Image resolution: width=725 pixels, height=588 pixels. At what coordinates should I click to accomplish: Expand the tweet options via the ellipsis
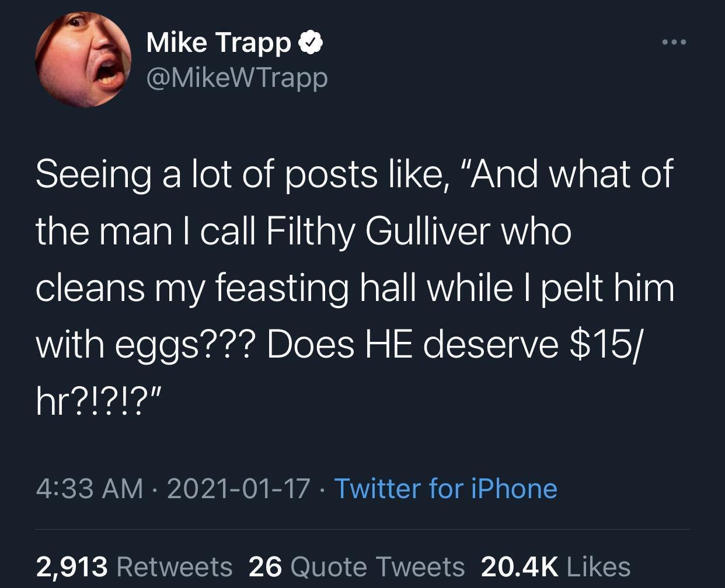coord(671,41)
